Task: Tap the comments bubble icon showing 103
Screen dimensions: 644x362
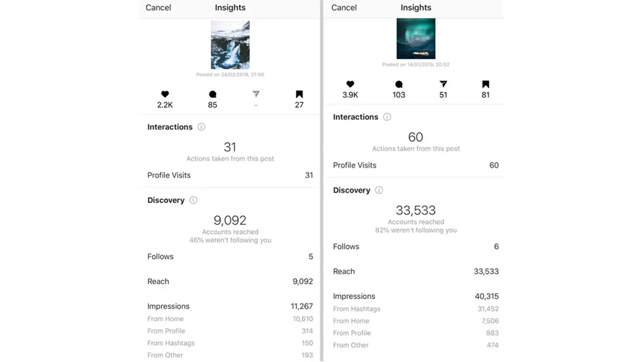Action: pyautogui.click(x=399, y=84)
